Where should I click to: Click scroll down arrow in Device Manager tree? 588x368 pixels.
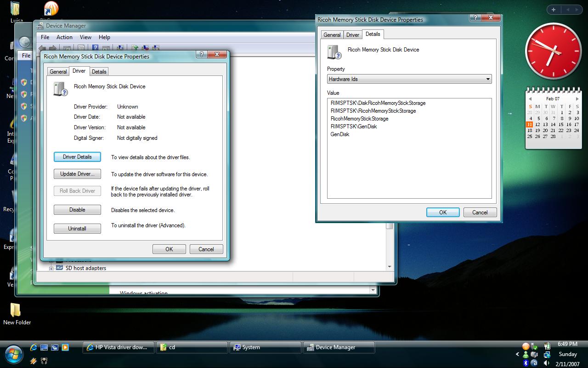(390, 266)
